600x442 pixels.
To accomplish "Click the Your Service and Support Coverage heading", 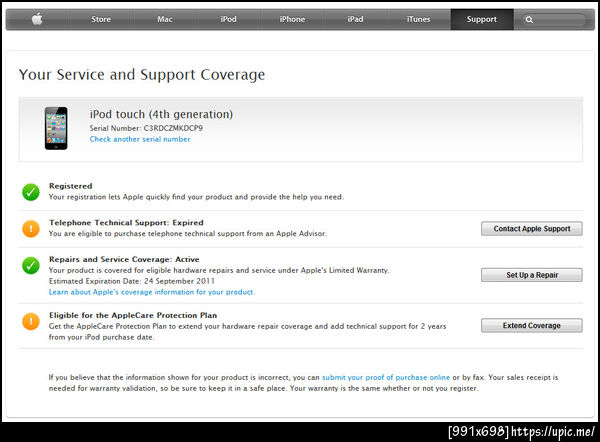I will point(142,75).
